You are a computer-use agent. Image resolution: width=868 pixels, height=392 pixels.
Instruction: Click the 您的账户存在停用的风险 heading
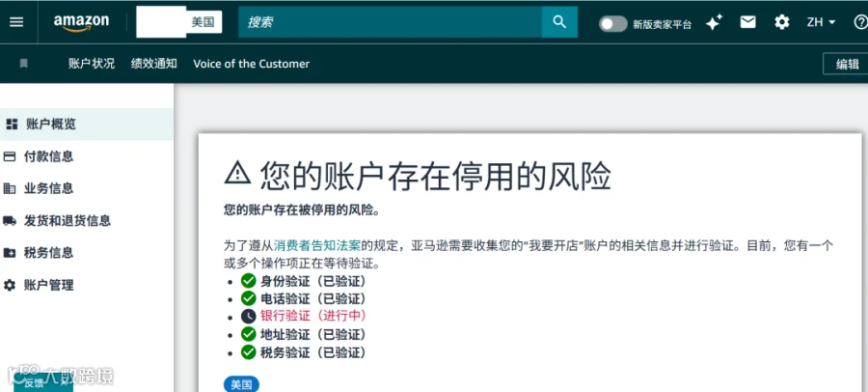pos(436,175)
